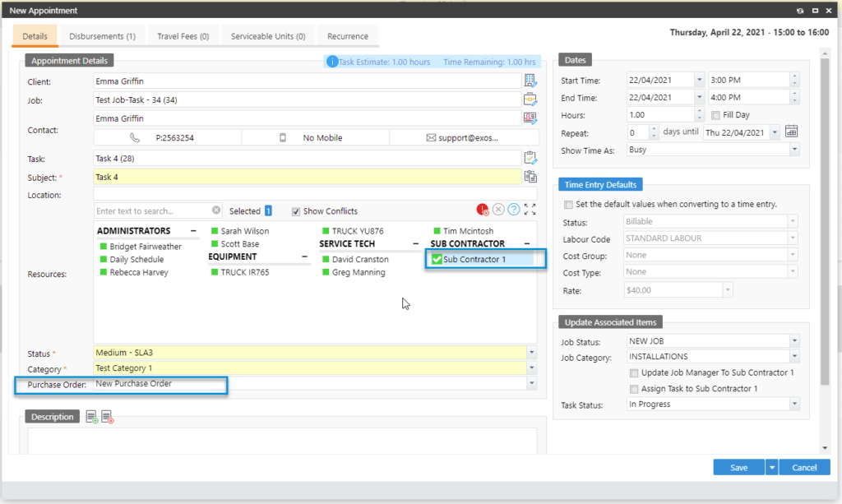
Task: Expand resources panel to full screen
Action: [x=530, y=210]
